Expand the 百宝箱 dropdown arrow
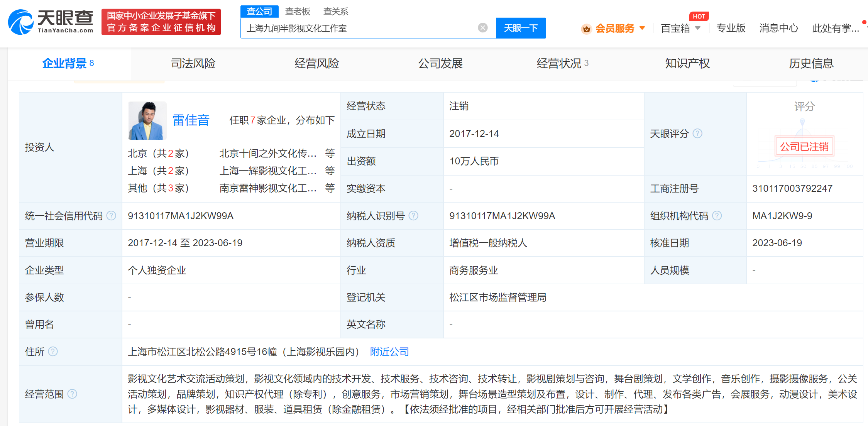The height and width of the screenshot is (426, 868). click(x=698, y=28)
